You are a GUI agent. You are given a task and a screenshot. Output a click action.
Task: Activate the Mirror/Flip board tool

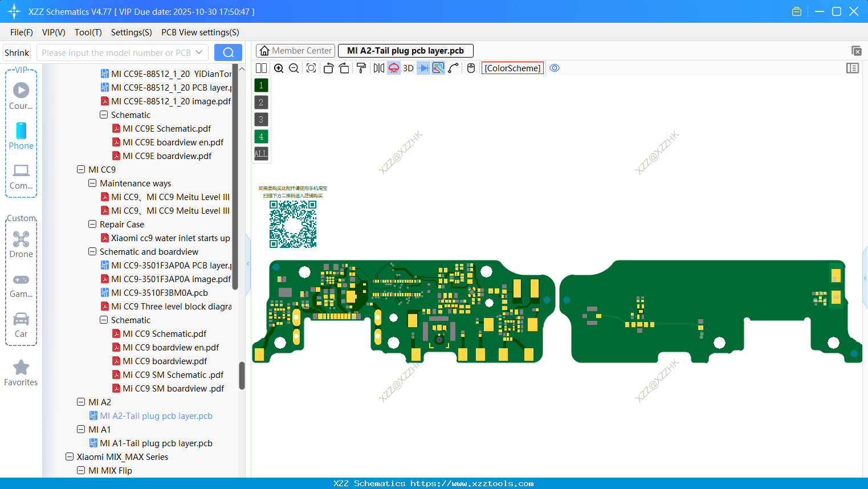(378, 68)
